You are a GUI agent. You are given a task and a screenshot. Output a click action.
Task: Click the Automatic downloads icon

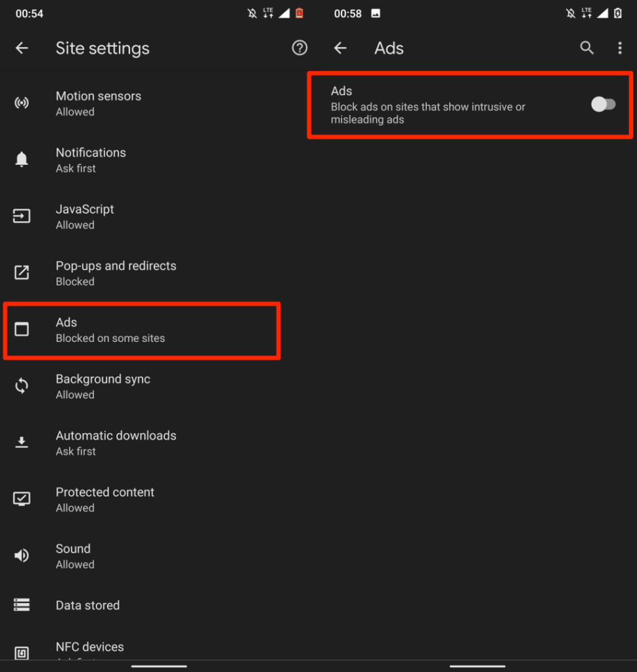22,442
